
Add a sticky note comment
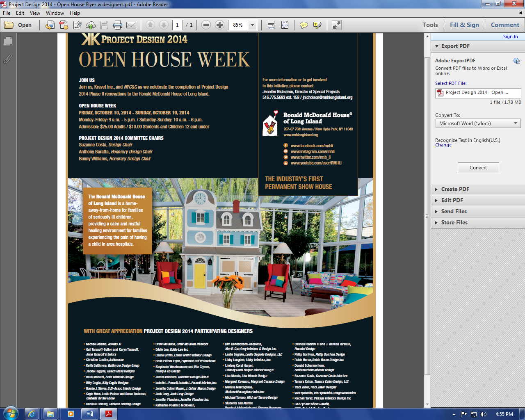pyautogui.click(x=304, y=25)
